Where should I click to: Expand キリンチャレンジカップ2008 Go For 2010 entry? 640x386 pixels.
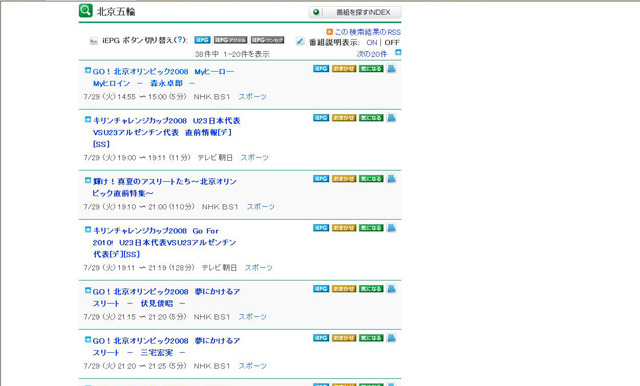click(x=87, y=229)
